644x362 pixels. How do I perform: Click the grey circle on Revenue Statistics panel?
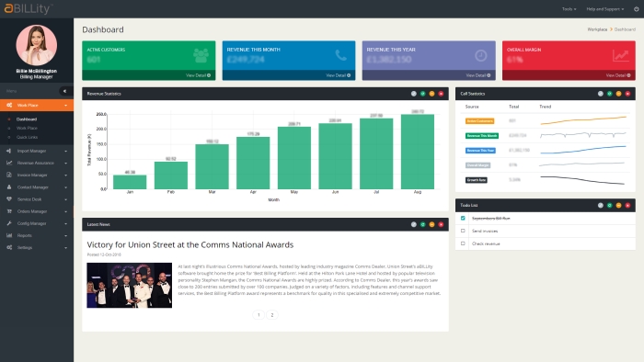click(414, 94)
